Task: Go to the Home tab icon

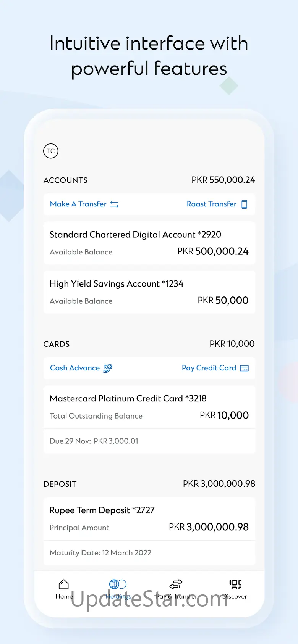Action: (64, 584)
